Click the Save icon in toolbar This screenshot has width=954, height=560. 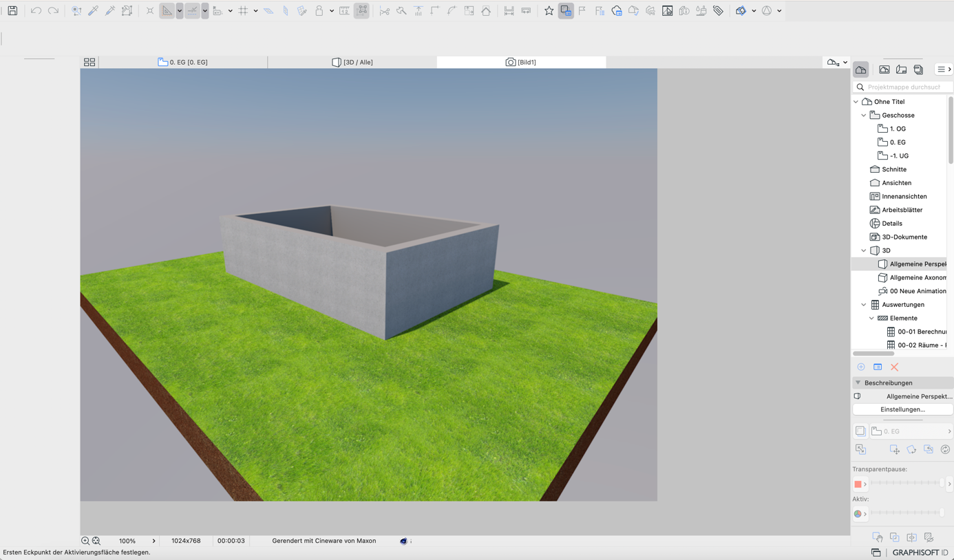click(12, 11)
